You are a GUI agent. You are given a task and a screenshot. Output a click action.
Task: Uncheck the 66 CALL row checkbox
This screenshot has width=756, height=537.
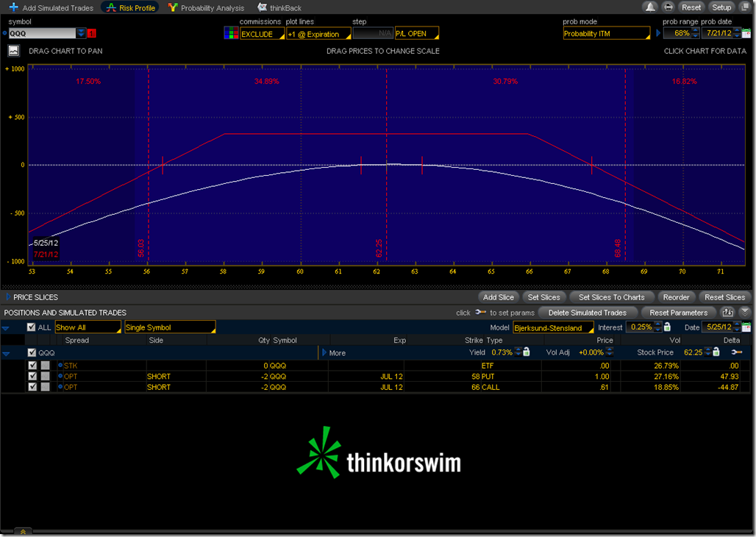[x=32, y=386]
